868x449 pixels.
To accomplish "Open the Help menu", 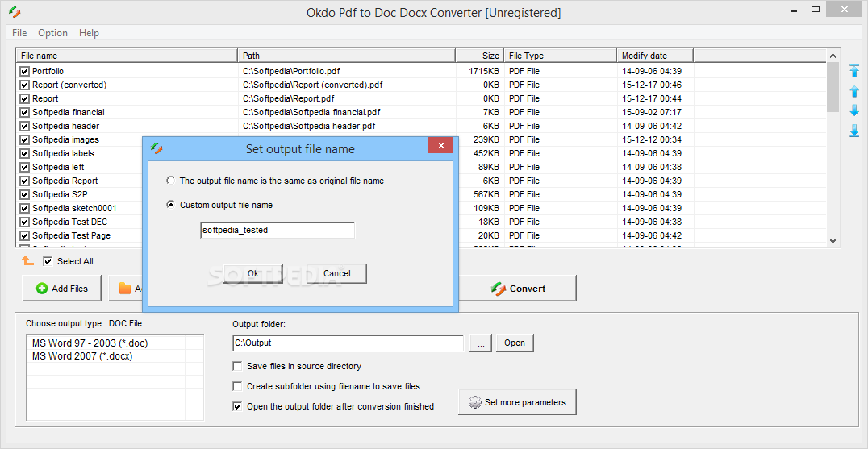I will click(89, 33).
